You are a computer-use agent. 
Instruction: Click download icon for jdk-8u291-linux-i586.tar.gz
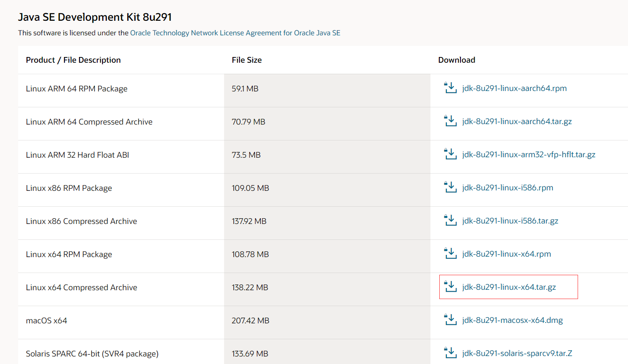[450, 220]
